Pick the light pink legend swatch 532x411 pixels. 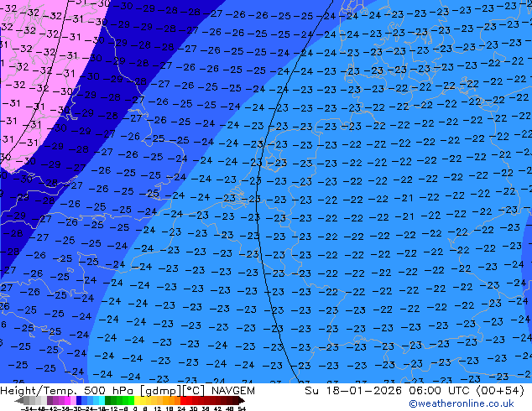[73, 400]
